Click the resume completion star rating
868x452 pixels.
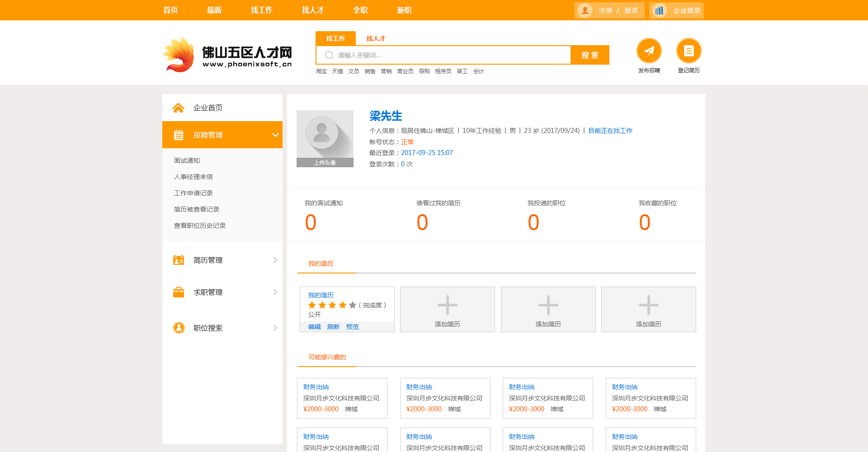(x=332, y=305)
